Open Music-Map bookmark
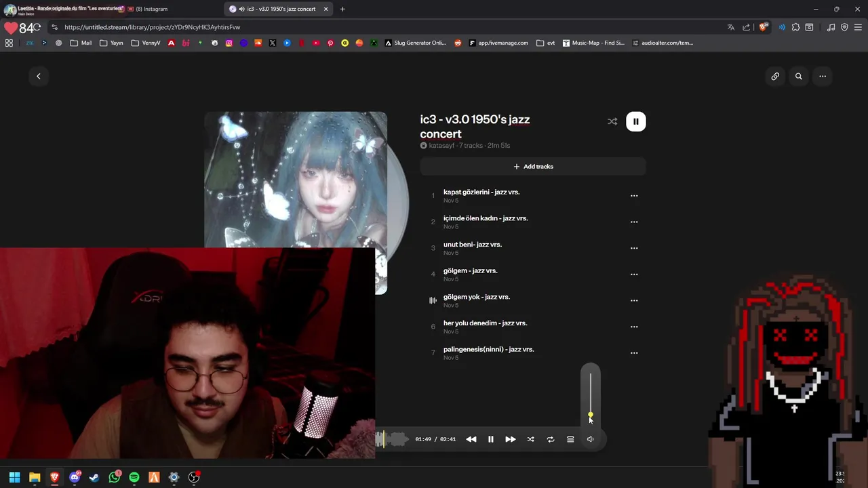 [593, 43]
